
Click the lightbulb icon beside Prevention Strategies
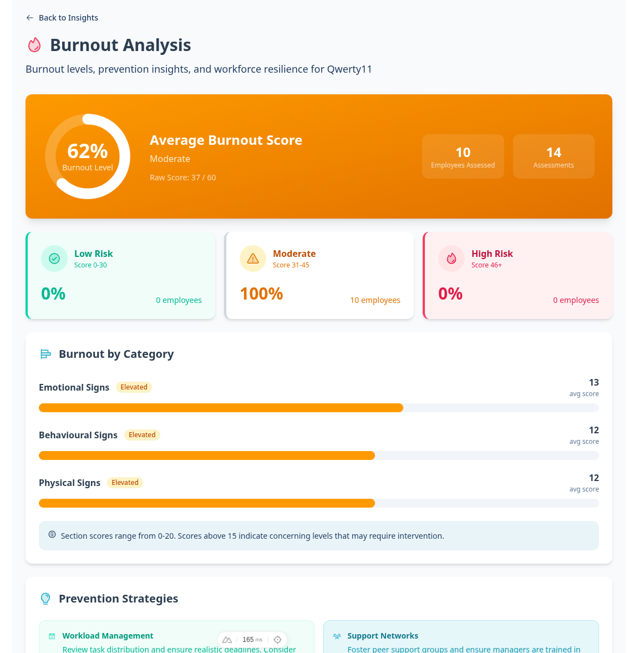tap(45, 599)
